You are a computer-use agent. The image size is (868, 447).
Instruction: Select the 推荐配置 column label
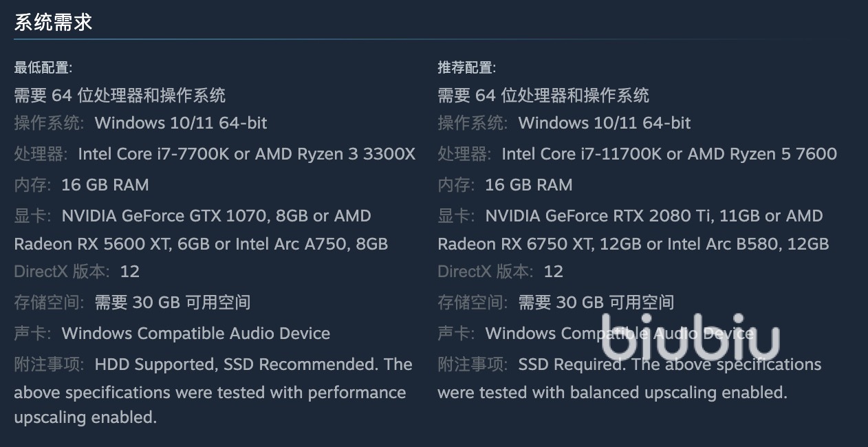coord(467,67)
